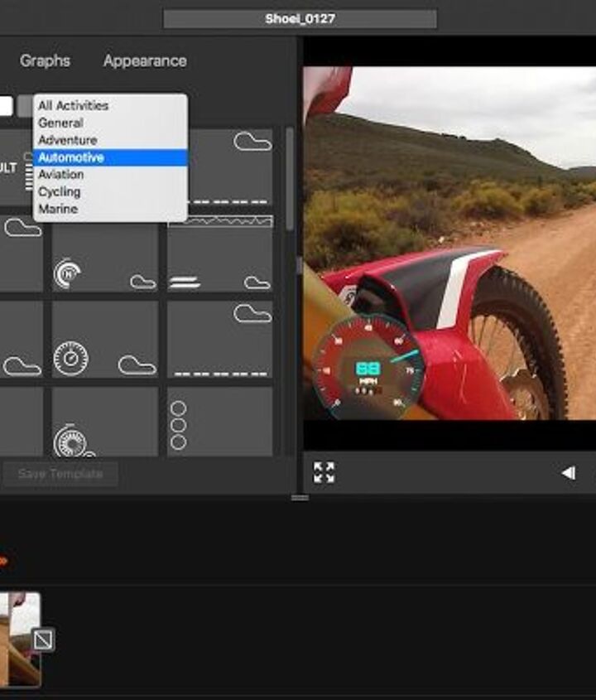Click the transition icon on timeline clip

pos(43,639)
